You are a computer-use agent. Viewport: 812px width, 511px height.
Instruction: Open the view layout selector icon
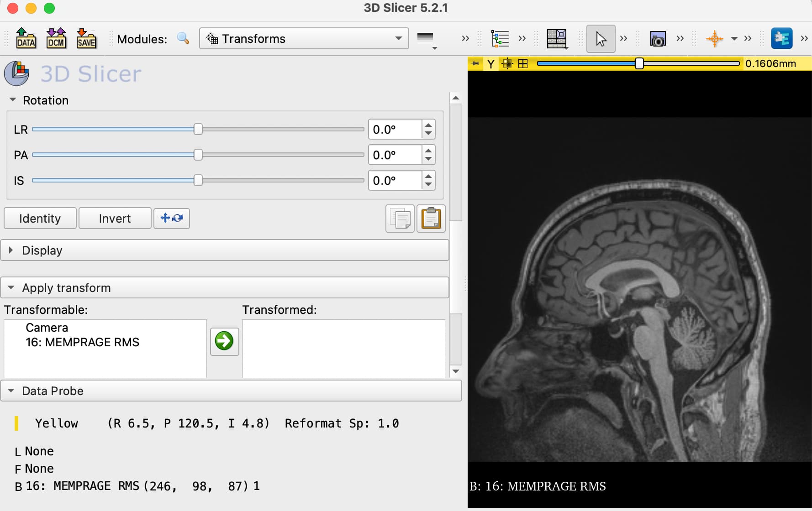click(x=557, y=39)
